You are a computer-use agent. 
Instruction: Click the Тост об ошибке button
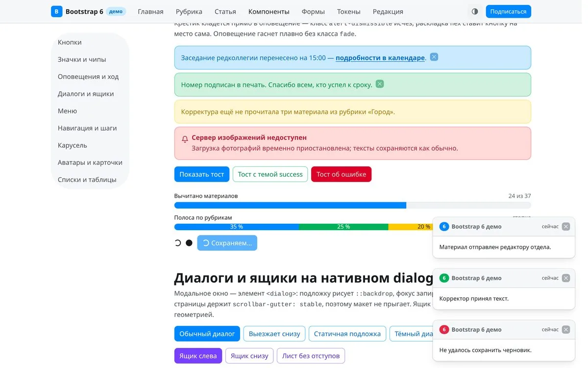(x=342, y=174)
